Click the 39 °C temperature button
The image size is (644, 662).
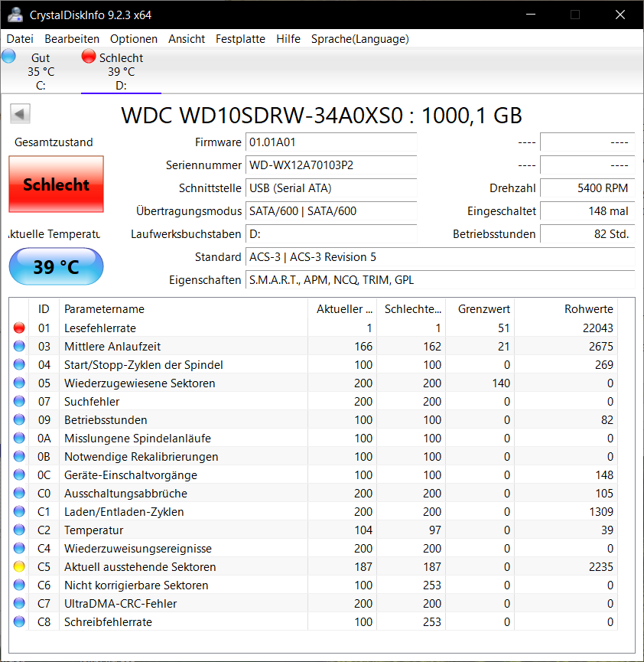[x=56, y=266]
